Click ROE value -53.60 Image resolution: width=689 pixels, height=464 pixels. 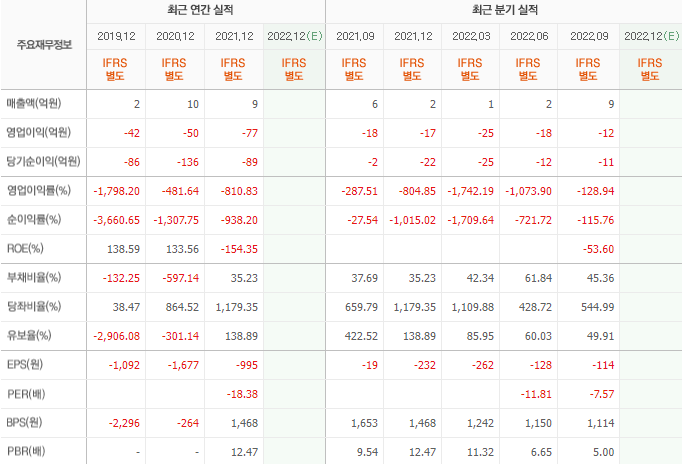click(x=598, y=250)
